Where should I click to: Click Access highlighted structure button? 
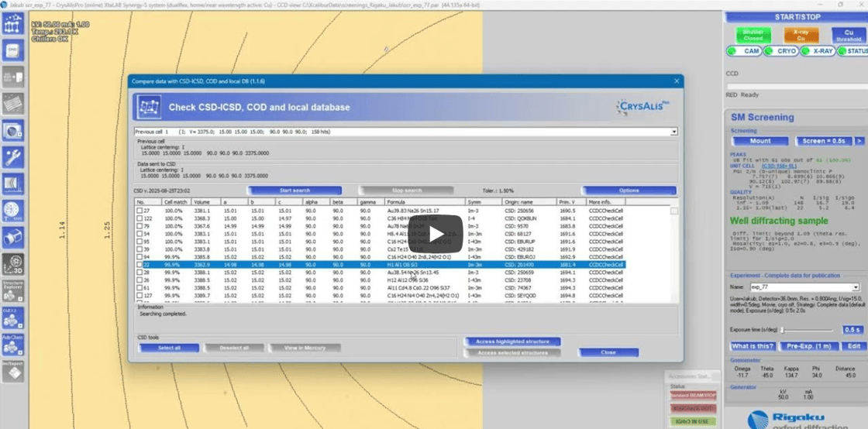(x=511, y=341)
